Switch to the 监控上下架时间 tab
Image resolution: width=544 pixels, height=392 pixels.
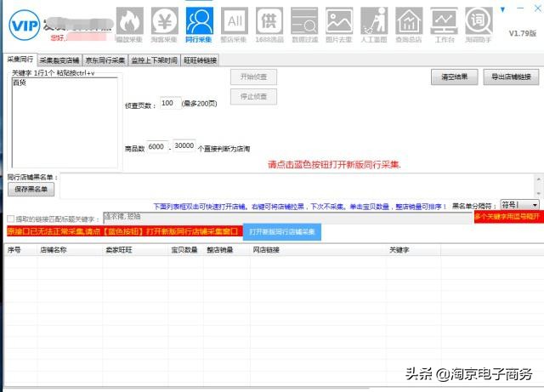coord(155,60)
